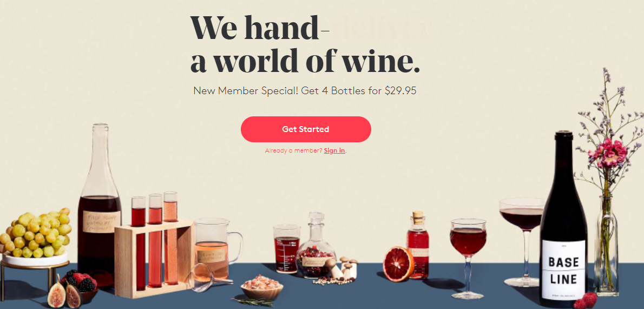Select the green grapes on the plate
The image size is (644, 309).
[36, 233]
